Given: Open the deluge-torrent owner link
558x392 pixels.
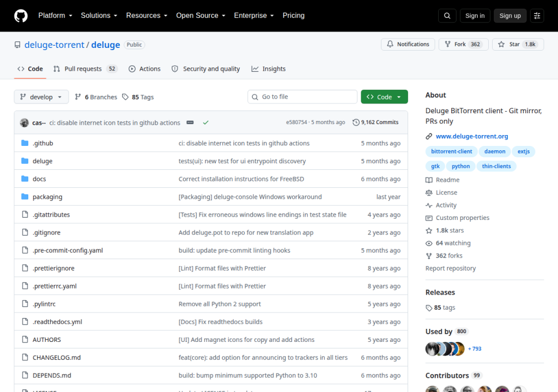Looking at the screenshot, I should click(x=54, y=45).
